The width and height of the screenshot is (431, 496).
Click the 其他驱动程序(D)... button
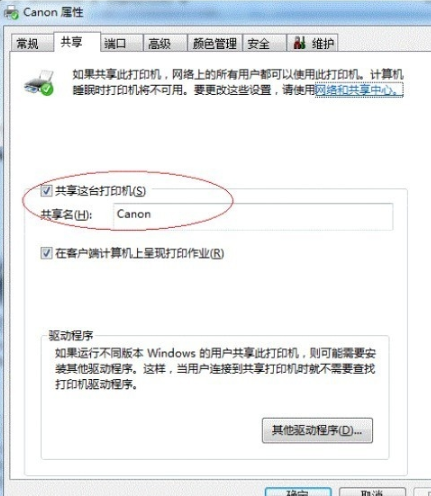coord(317,430)
